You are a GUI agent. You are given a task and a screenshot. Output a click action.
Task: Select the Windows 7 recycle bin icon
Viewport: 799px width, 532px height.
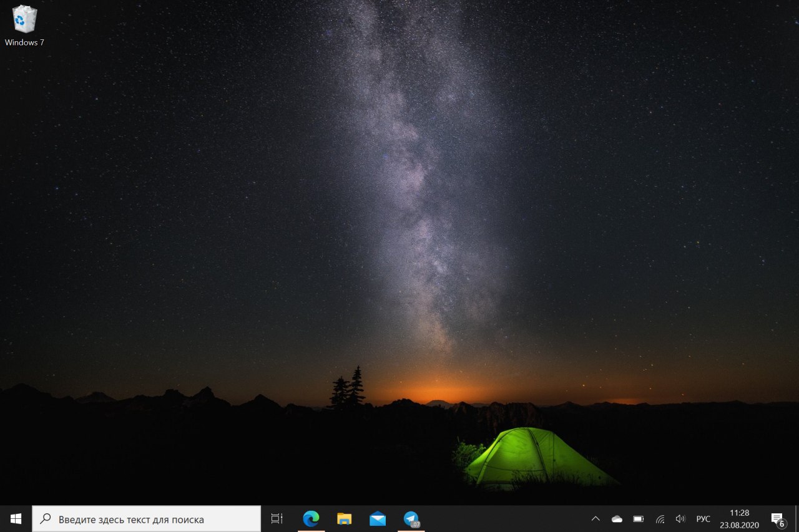point(24,25)
